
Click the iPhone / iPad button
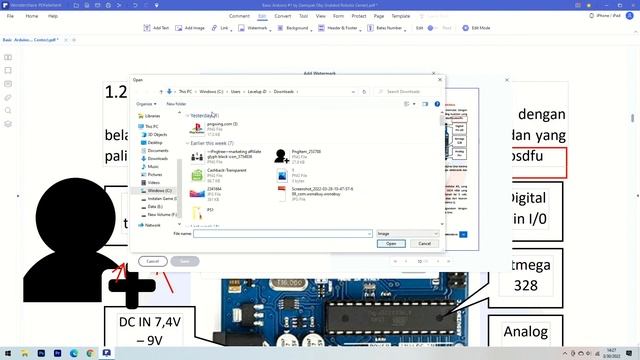click(605, 16)
